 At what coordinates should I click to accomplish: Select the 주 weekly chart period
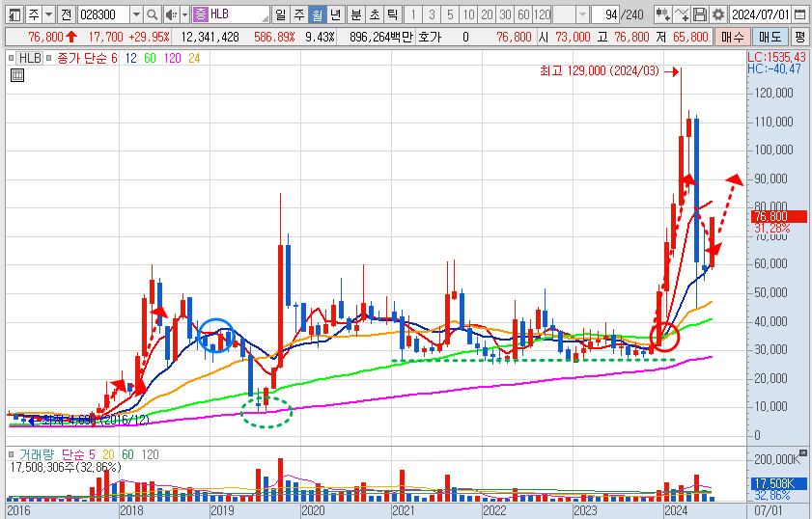point(298,14)
